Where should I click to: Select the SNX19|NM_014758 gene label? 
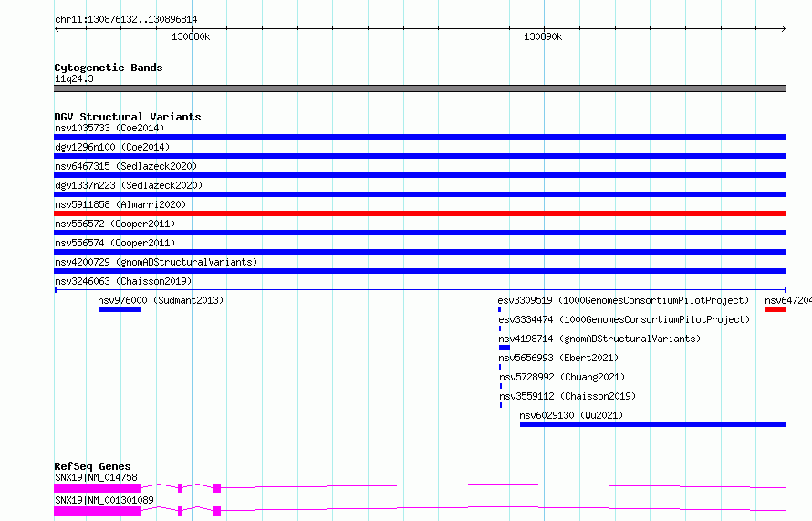pos(96,477)
